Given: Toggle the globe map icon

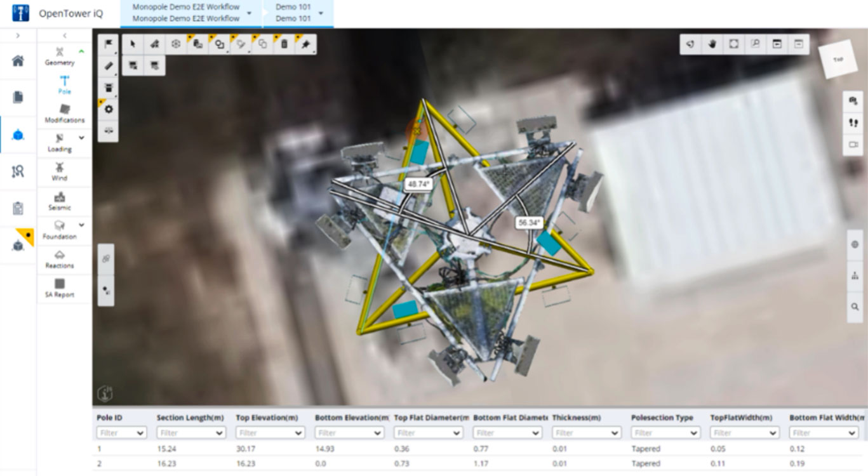Looking at the screenshot, I should click(x=855, y=244).
